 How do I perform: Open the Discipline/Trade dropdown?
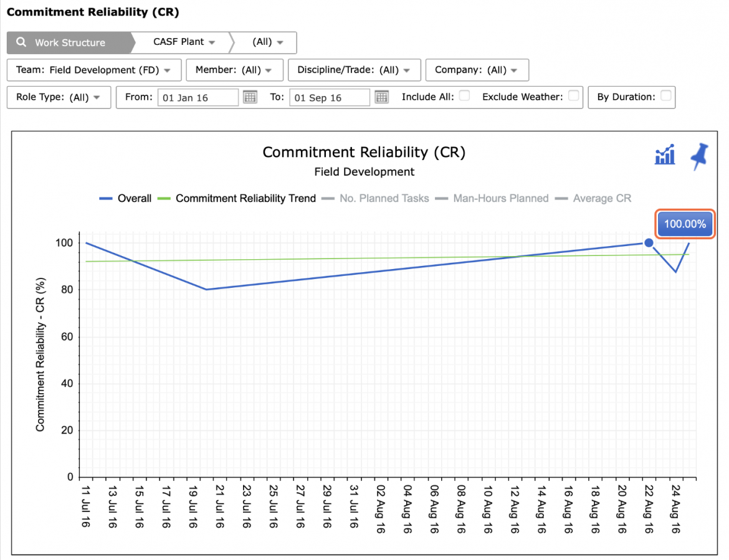point(355,70)
